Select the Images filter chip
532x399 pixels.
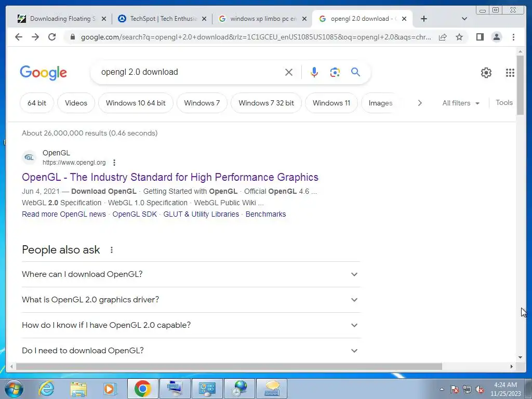(380, 103)
